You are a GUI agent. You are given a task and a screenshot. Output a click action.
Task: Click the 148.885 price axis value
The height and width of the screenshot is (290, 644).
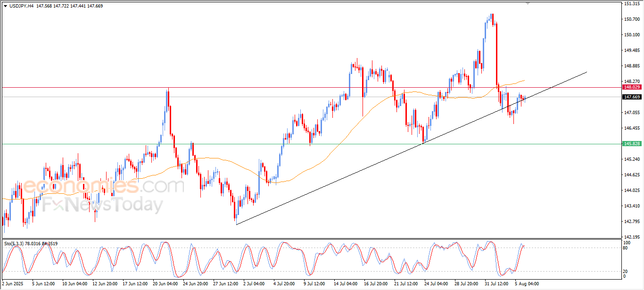tap(631, 66)
